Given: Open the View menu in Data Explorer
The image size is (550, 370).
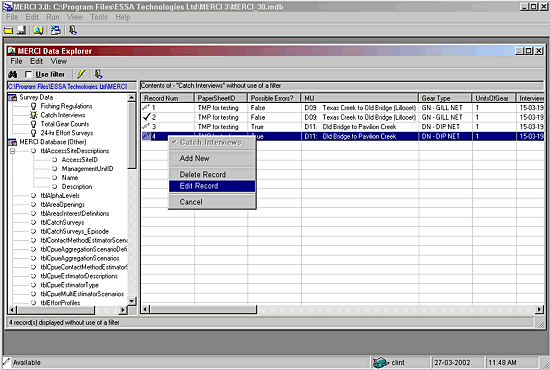Looking at the screenshot, I should 58,61.
